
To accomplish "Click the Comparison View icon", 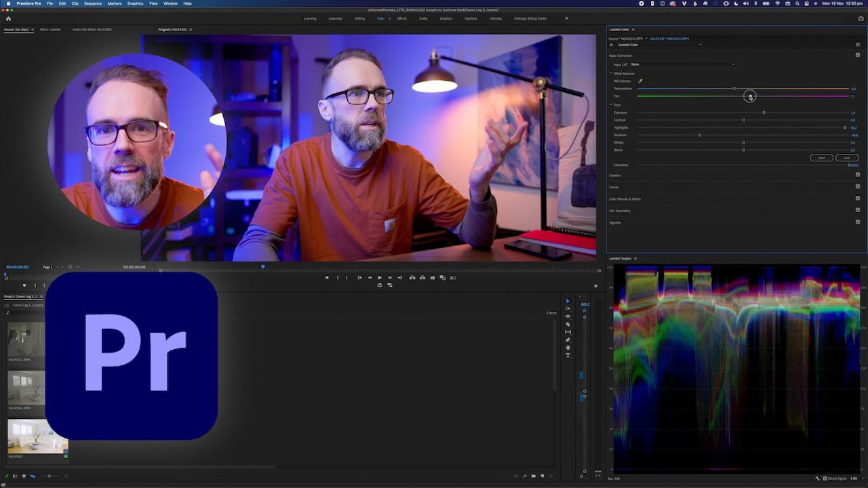I will 442,277.
